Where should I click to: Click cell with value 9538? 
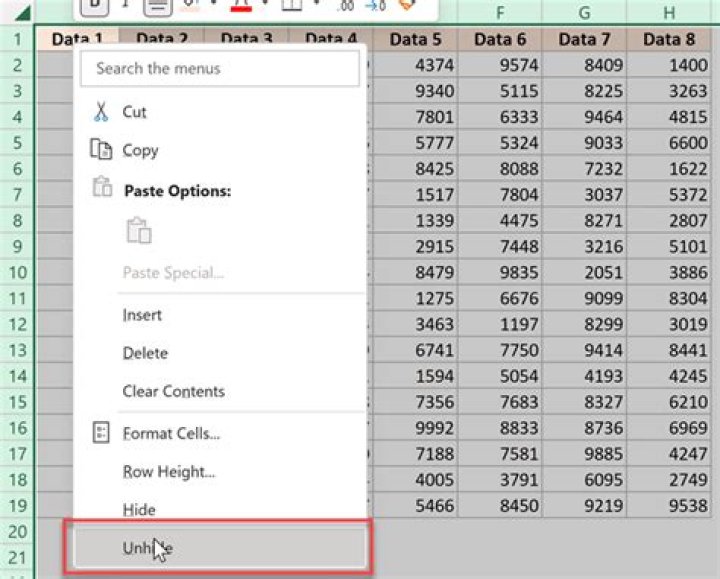669,506
